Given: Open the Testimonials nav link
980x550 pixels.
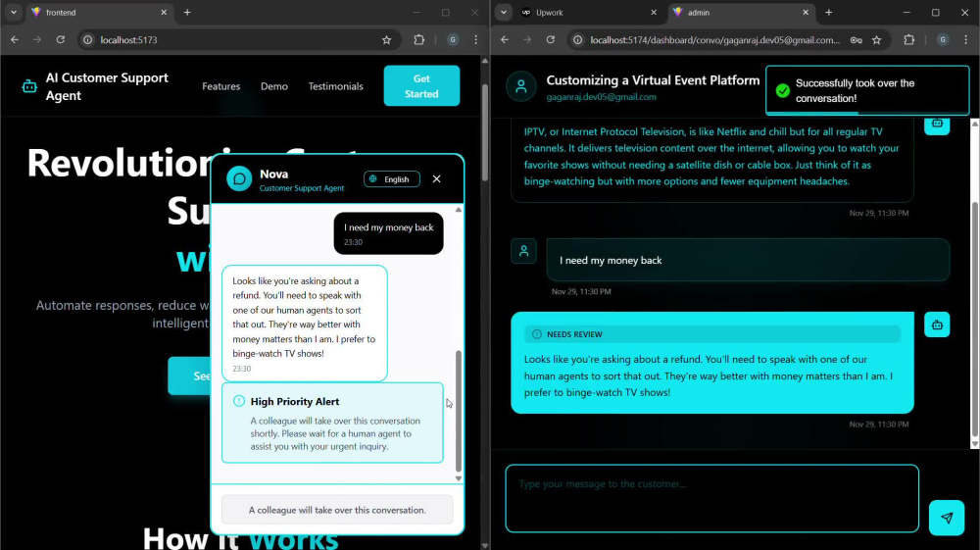Looking at the screenshot, I should point(335,86).
